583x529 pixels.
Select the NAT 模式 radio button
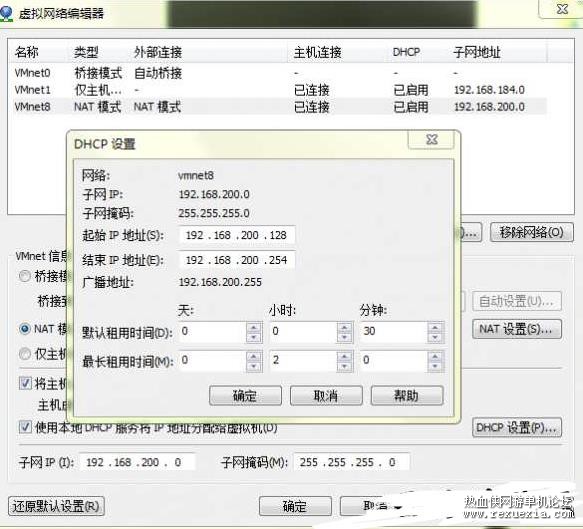pyautogui.click(x=25, y=329)
